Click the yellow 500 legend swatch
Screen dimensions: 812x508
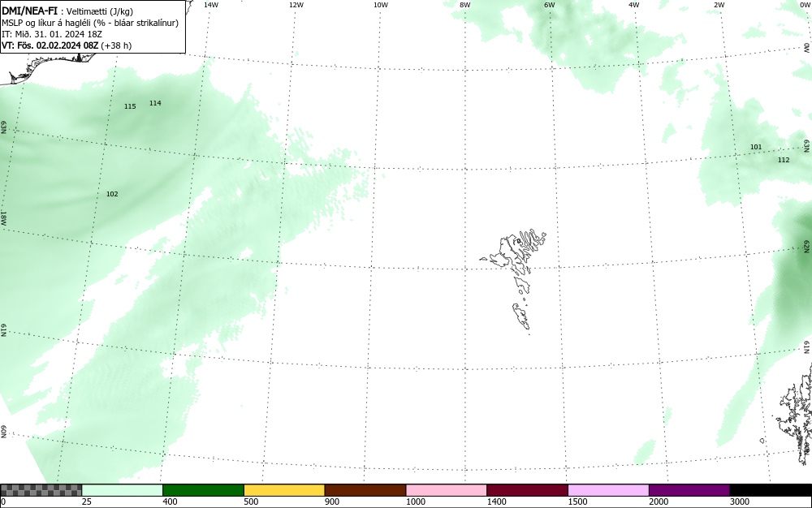(284, 490)
